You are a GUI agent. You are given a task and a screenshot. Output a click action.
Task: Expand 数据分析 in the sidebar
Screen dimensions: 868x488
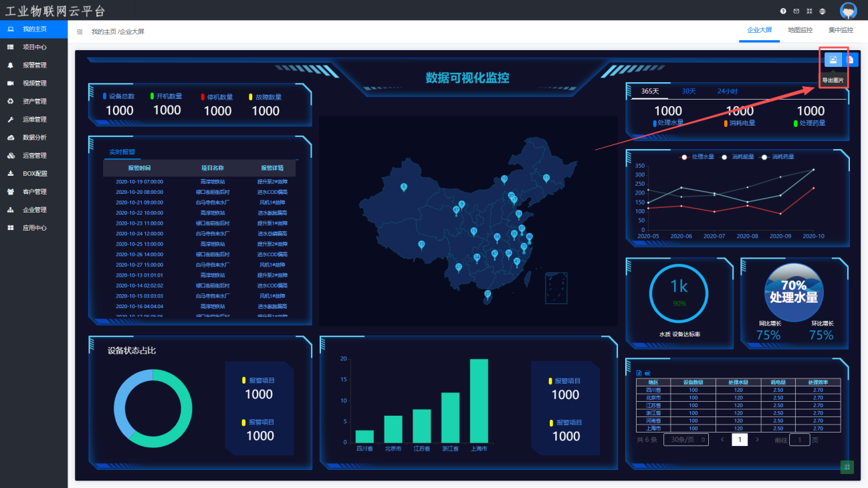point(34,138)
